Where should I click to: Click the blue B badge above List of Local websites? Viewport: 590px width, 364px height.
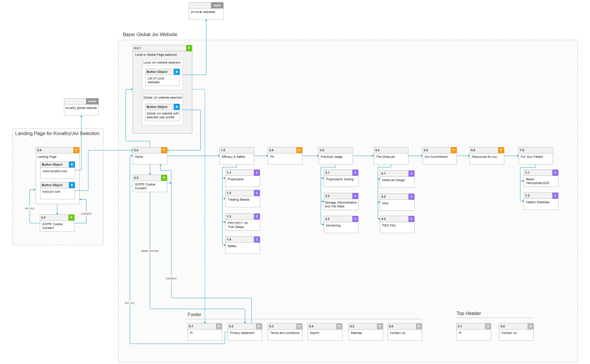(x=177, y=72)
